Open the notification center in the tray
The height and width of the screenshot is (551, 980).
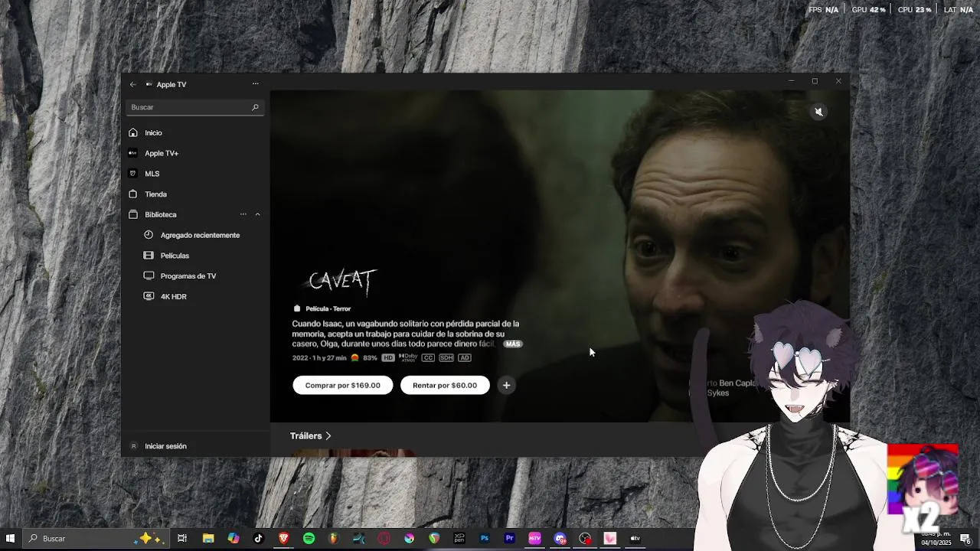tap(965, 539)
